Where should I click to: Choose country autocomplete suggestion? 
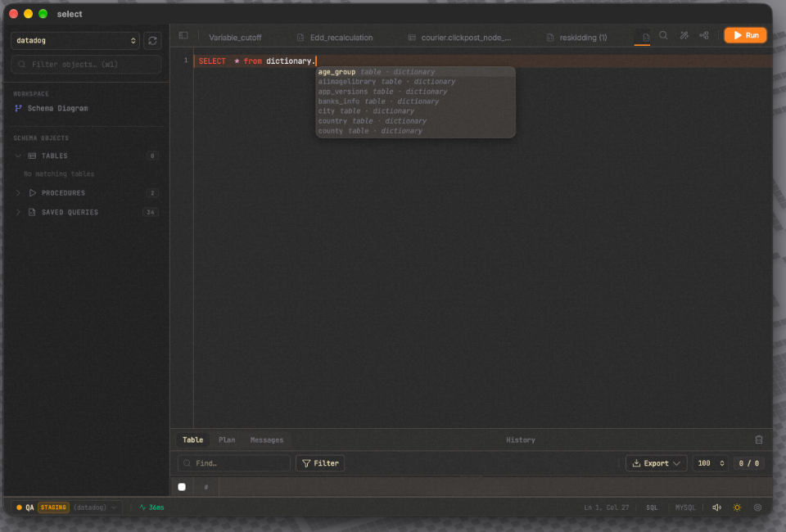click(x=415, y=121)
